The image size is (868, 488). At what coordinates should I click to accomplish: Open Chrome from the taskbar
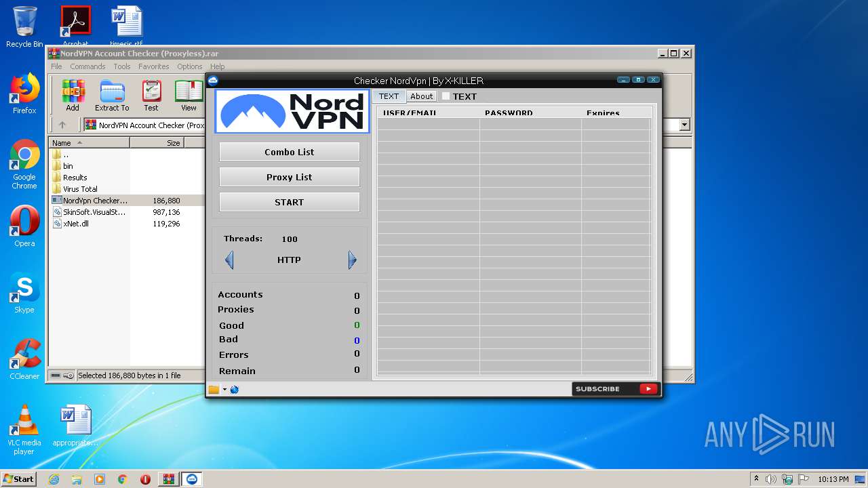tap(123, 479)
